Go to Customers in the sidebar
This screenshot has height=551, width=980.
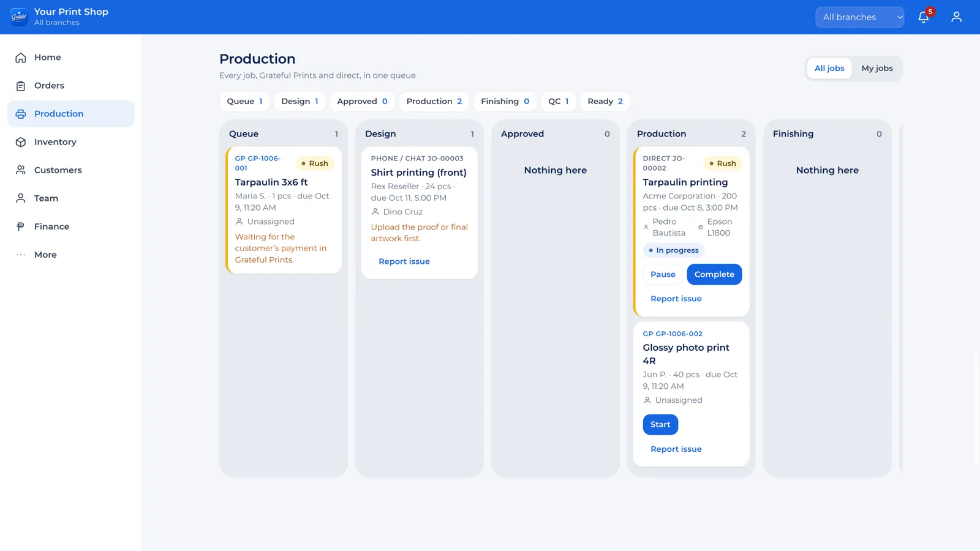71,170
